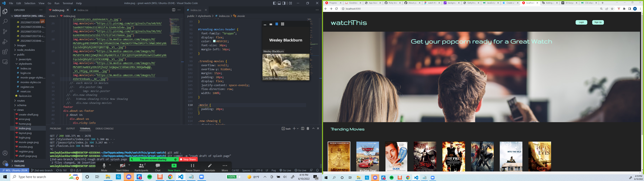The width and height of the screenshot is (644, 181).
Task: Open Chrome Extensions puzzle icon
Action: pos(624,9)
